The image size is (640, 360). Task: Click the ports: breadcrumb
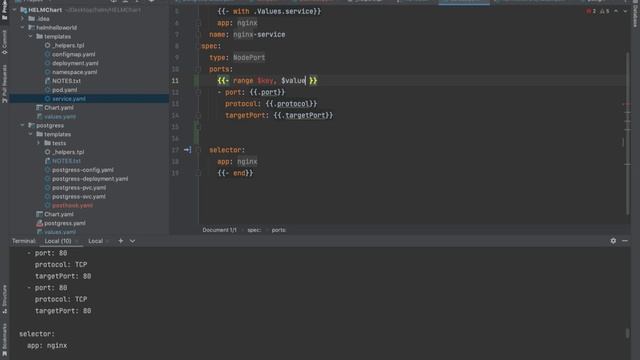click(x=279, y=230)
